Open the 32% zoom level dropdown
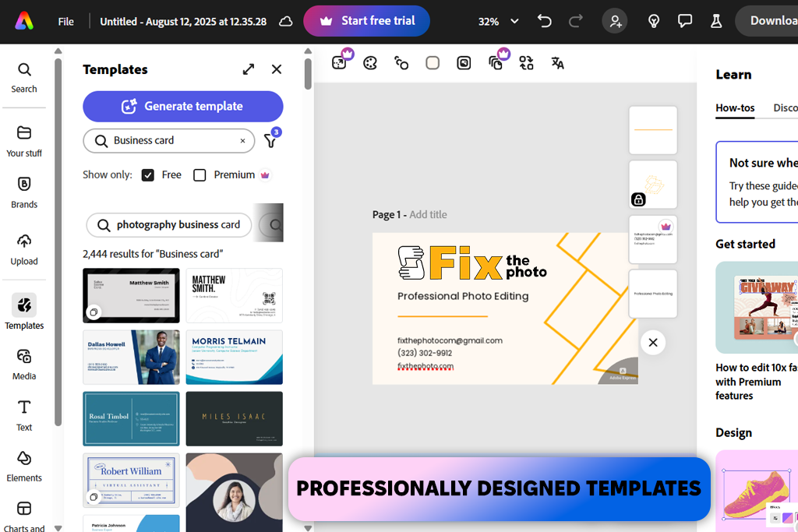This screenshot has height=532, width=798. [498, 21]
